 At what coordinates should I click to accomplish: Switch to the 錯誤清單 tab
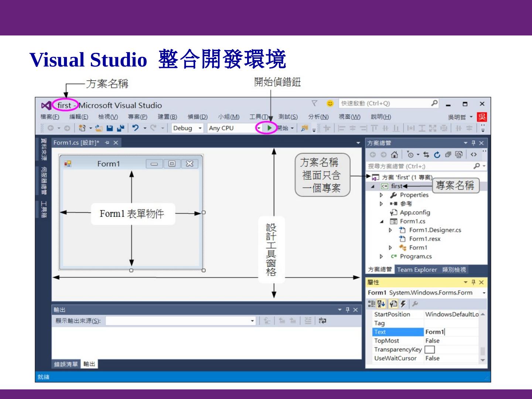tap(66, 364)
